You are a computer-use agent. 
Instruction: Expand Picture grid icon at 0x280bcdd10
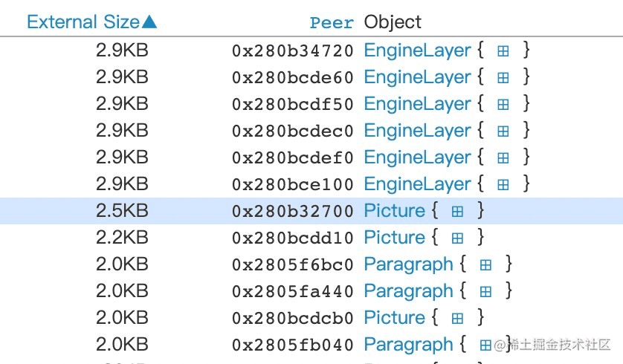(x=457, y=238)
